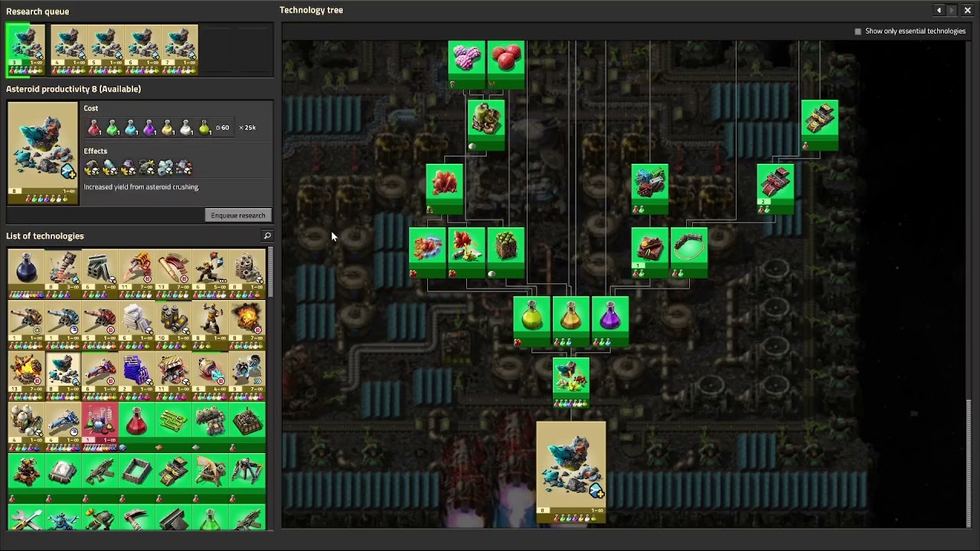
Task: Select the level 4 asteroid productivity queue item
Action: [x=69, y=50]
